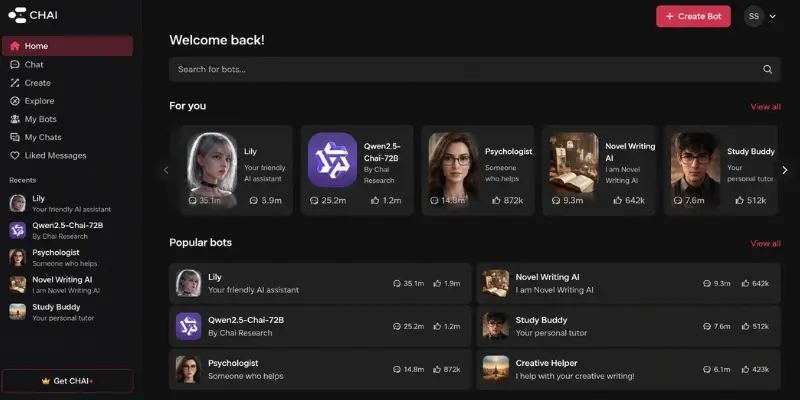Click the 35.1m chat icon on Lily row
Screen dimensions: 800x400
click(x=396, y=283)
